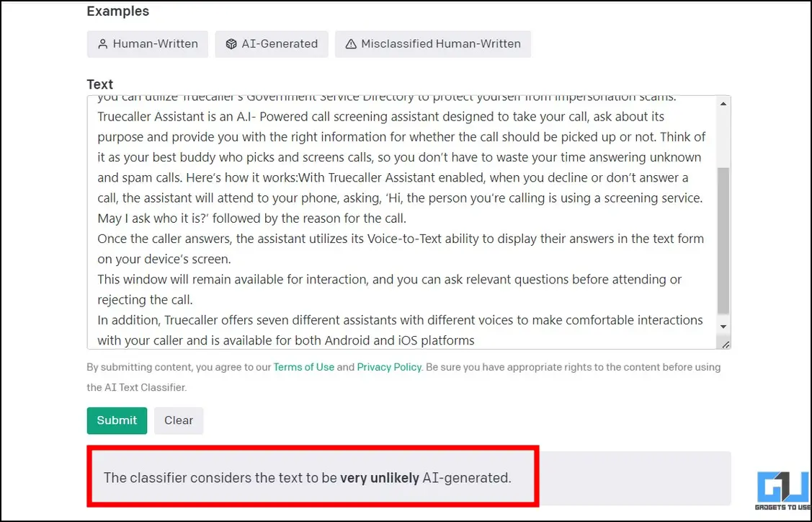Click the text box scrollbar thumb
812x522 pixels.
[x=723, y=241]
